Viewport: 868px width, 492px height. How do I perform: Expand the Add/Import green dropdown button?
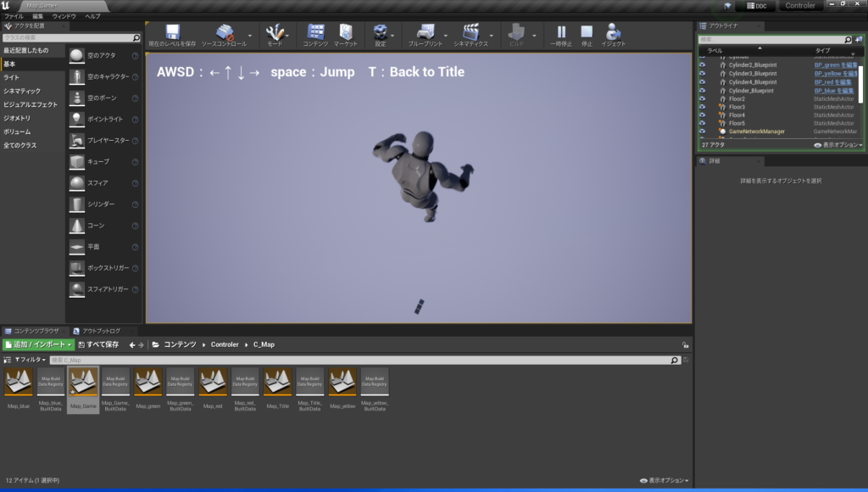coord(38,344)
